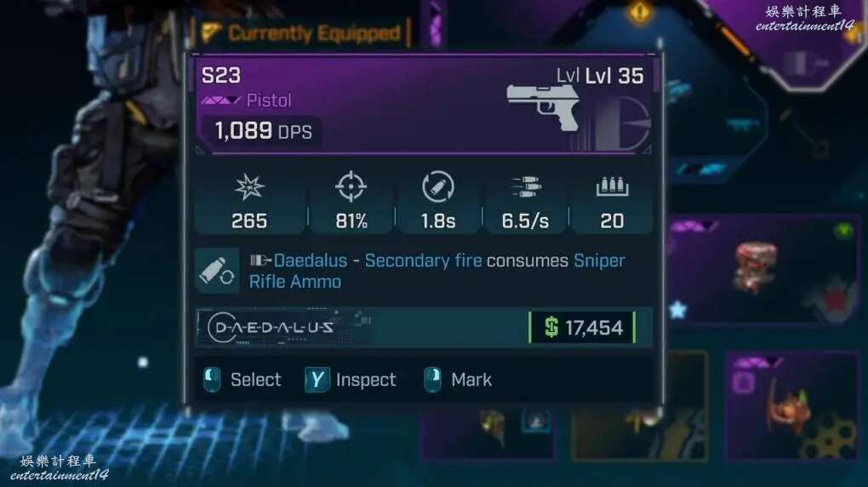Click the green dollar sign price icon

[x=551, y=327]
